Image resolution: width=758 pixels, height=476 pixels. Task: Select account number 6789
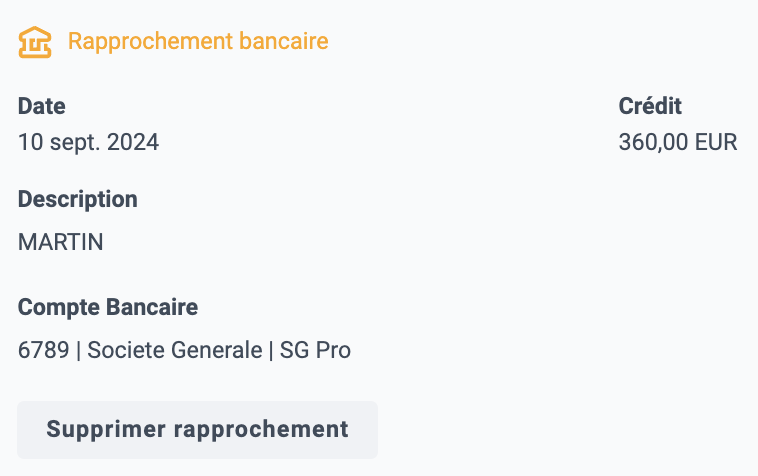[x=44, y=350]
